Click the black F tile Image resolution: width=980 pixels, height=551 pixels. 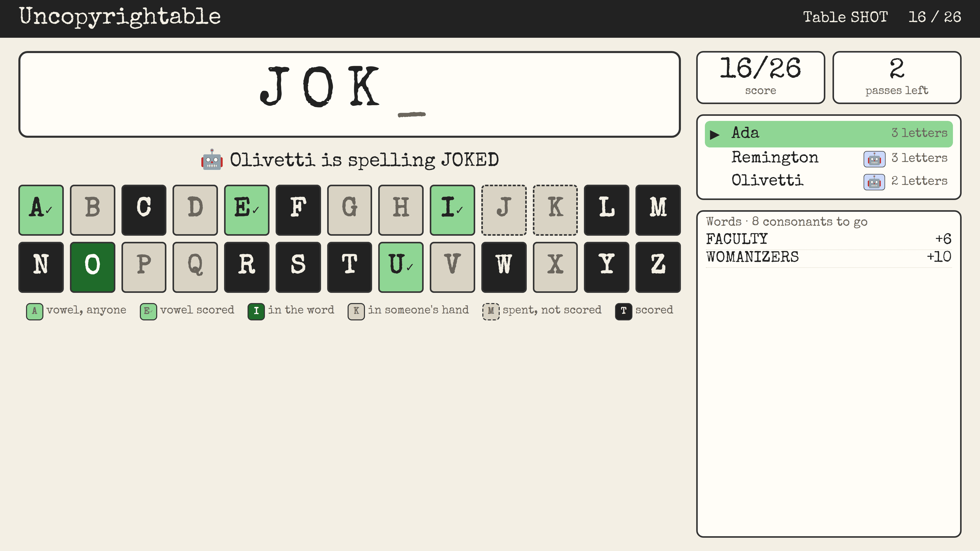point(298,210)
